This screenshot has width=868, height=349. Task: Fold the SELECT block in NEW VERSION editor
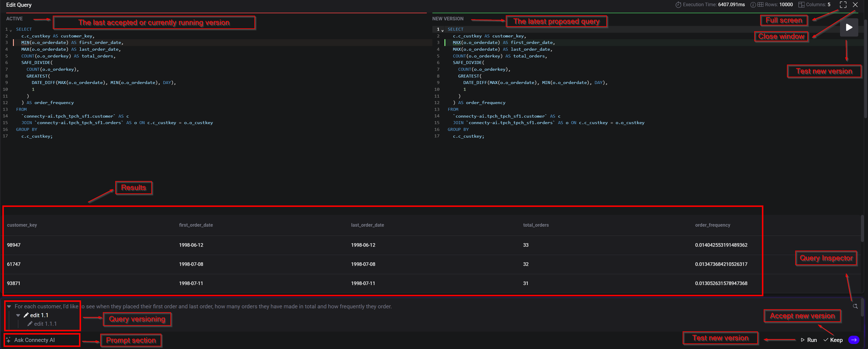[442, 31]
